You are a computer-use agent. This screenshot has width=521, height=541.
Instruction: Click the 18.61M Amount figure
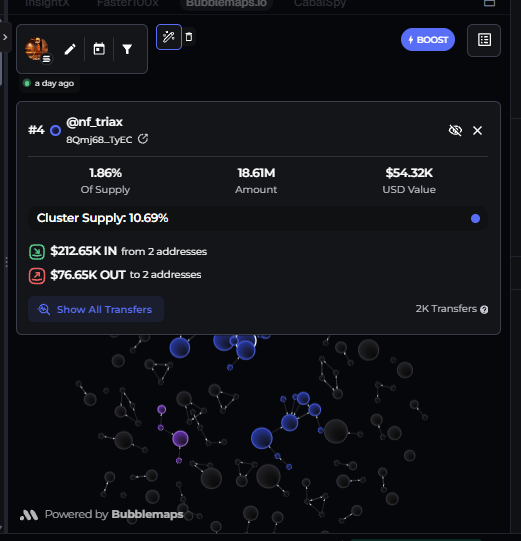tap(256, 173)
